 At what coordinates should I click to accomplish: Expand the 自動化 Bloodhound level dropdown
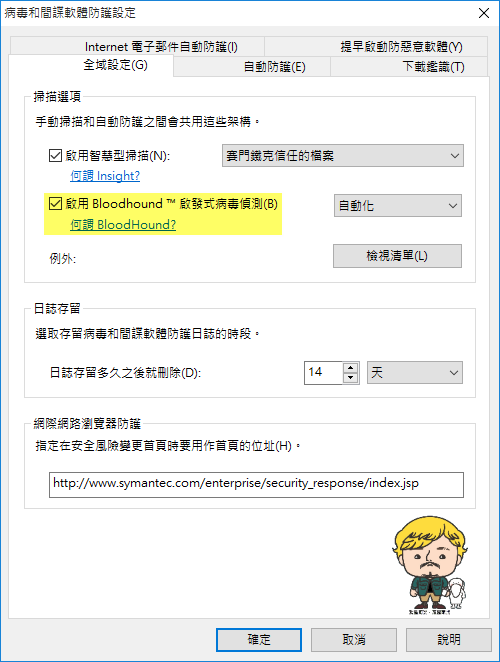tap(398, 206)
